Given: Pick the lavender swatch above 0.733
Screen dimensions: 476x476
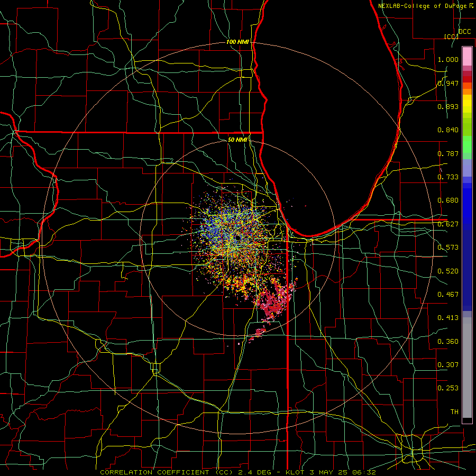Looking at the screenshot, I should click(467, 168).
